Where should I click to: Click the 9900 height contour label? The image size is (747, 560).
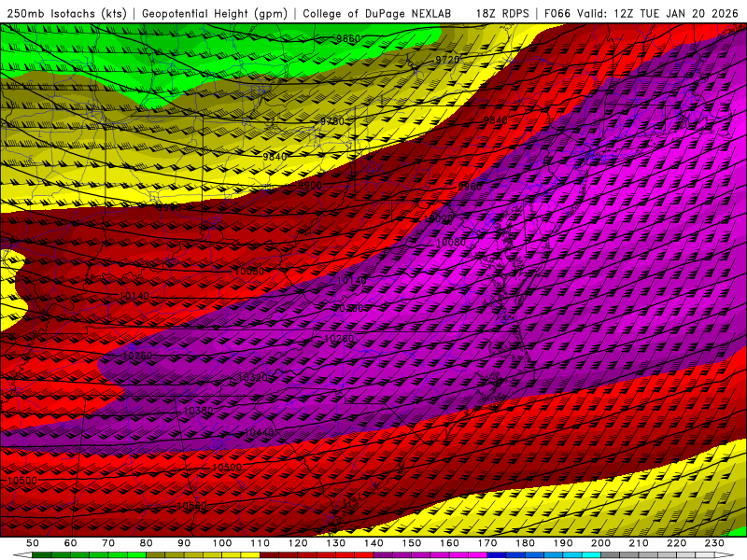tap(310, 185)
